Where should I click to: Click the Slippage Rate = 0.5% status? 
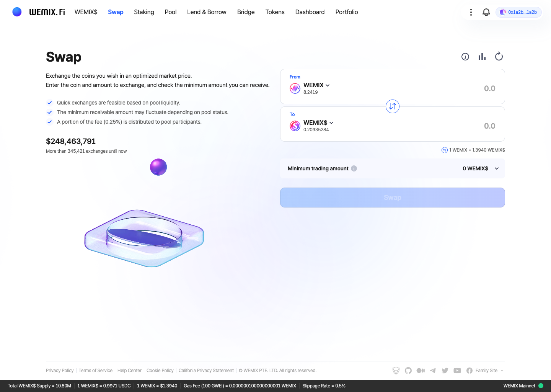[x=324, y=386]
